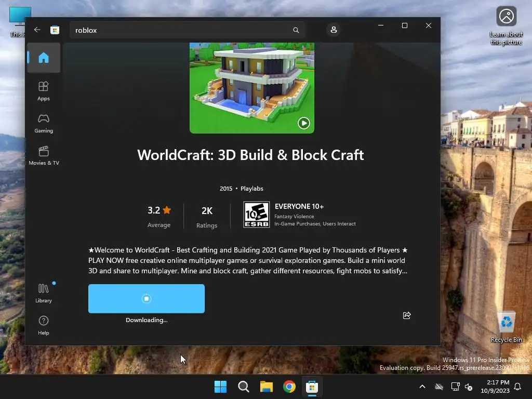
Task: Click the 2015 release year text
Action: [226, 189]
